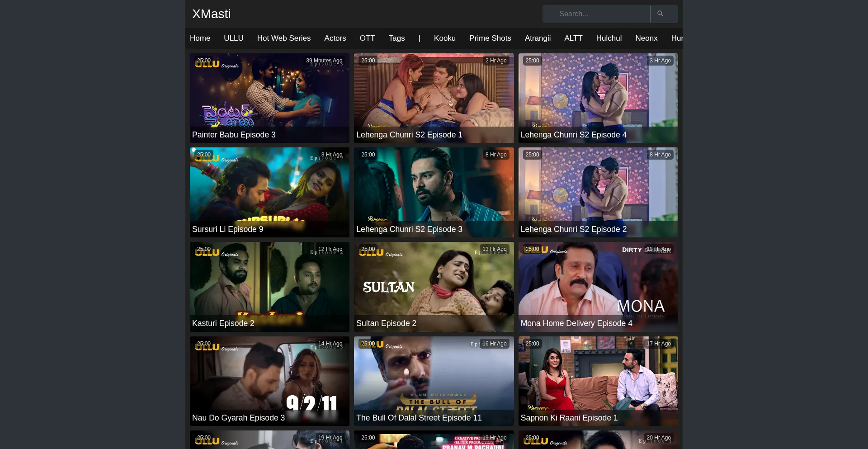Open the ALTT category
Image resolution: width=868 pixels, height=449 pixels.
coord(573,38)
